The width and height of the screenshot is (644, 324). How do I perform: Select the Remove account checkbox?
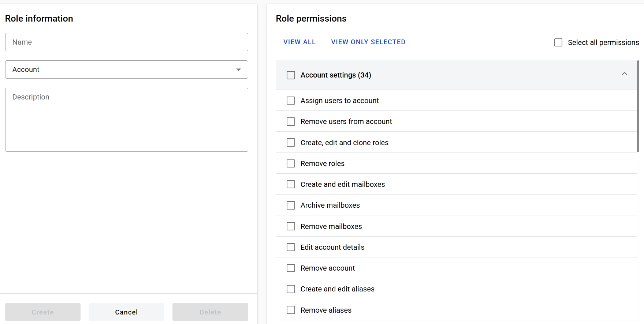coord(291,268)
